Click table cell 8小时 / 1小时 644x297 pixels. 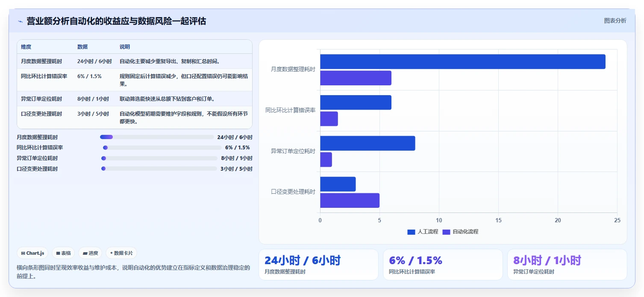pyautogui.click(x=93, y=99)
